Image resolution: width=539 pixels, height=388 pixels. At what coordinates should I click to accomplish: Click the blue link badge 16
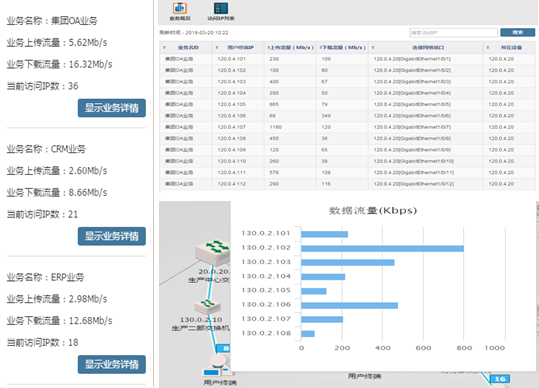tap(499, 379)
